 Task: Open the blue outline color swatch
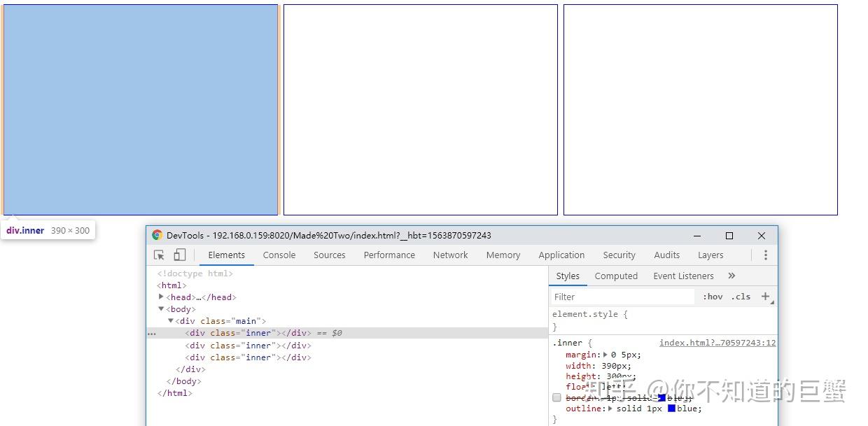[671, 409]
